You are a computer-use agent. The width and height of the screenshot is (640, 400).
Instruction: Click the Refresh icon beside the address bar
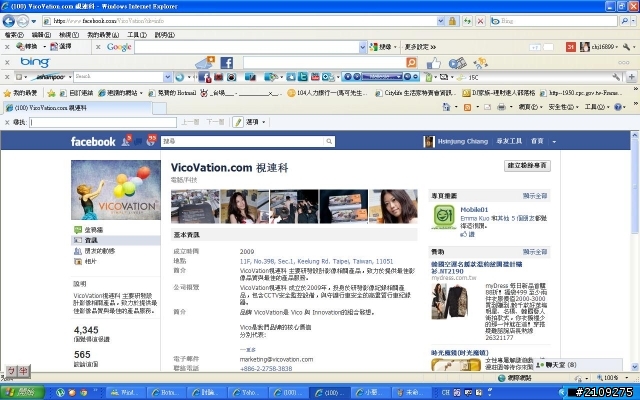point(467,21)
